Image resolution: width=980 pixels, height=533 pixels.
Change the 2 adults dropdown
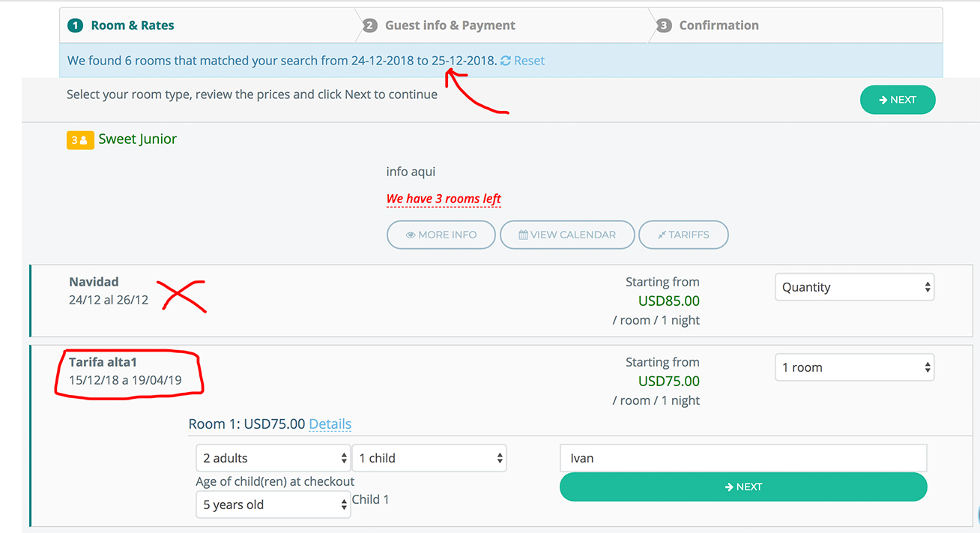click(x=273, y=458)
